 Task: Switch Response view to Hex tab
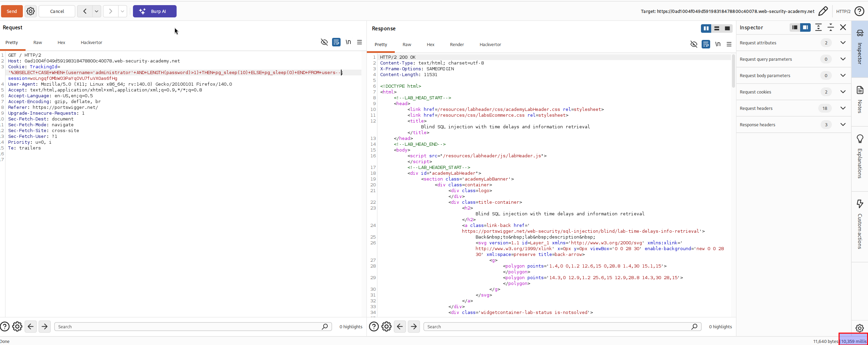click(431, 45)
